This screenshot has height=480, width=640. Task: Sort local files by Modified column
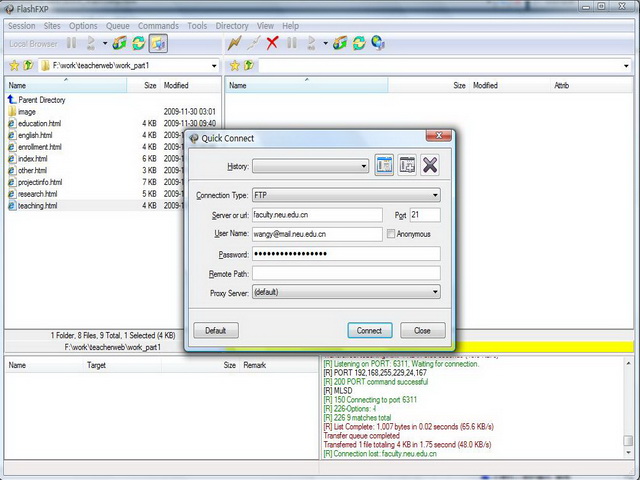coord(190,85)
